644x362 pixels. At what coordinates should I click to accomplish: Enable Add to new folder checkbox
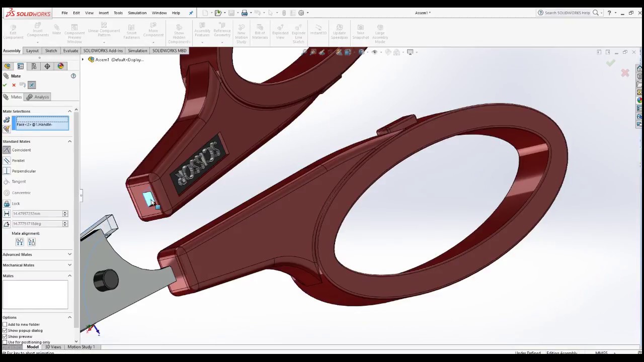pos(5,325)
